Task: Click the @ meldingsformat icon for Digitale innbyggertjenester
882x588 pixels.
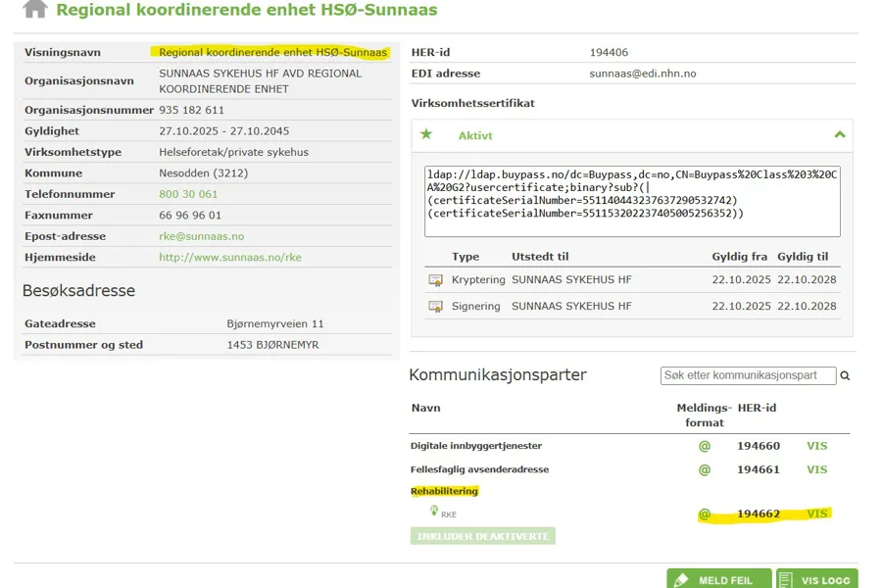Action: (704, 445)
